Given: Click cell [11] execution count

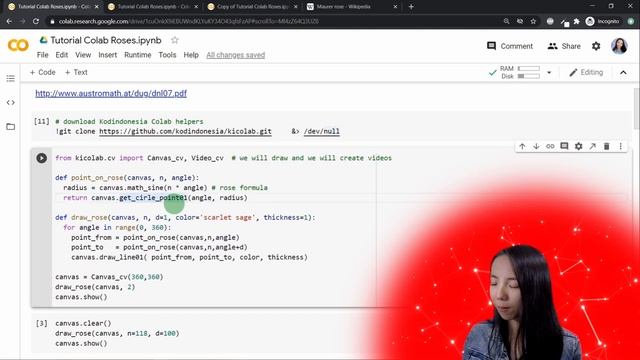Looking at the screenshot, I should pos(42,121).
